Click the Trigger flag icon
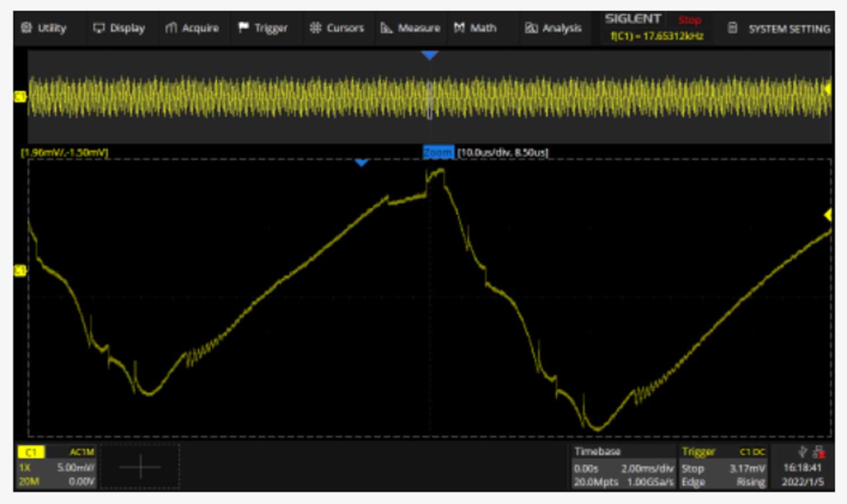This screenshot has height=504, width=847. (243, 28)
